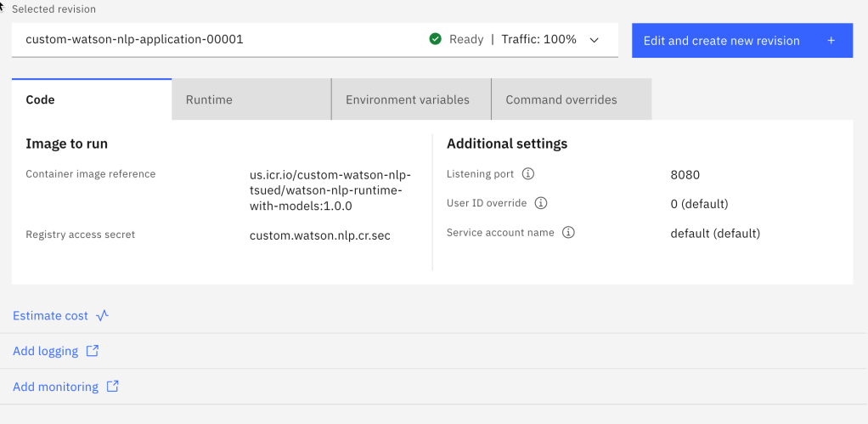Click the activity icon next to Estimate cost
This screenshot has width=868, height=424.
click(103, 315)
